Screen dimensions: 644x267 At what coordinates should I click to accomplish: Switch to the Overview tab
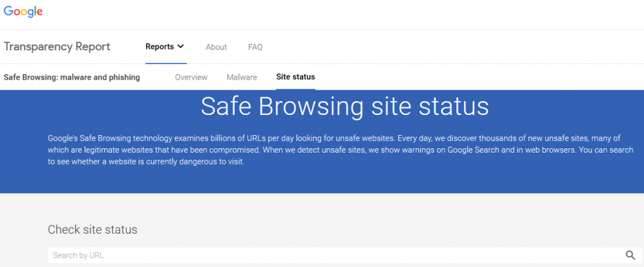[x=191, y=77]
